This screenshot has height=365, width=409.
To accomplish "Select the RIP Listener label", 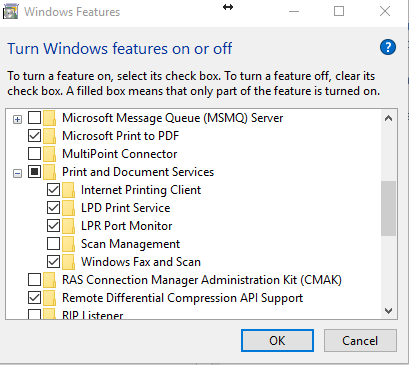I will click(x=93, y=315).
